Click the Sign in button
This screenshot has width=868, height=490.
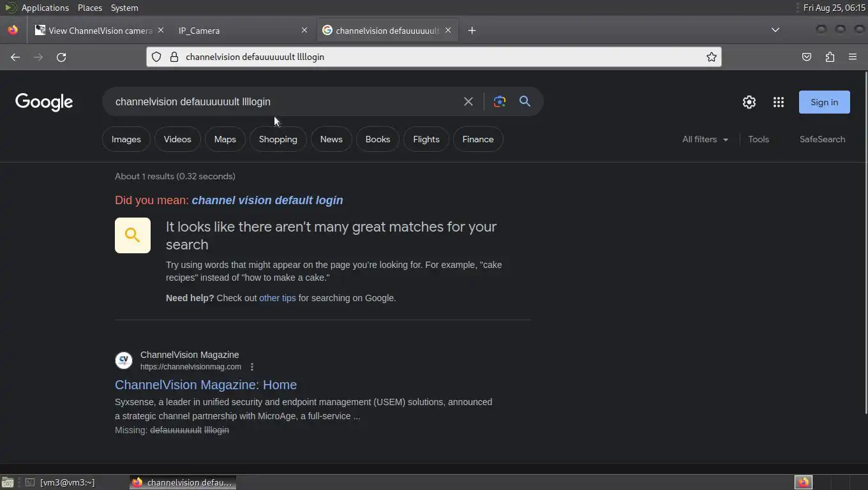tap(825, 102)
